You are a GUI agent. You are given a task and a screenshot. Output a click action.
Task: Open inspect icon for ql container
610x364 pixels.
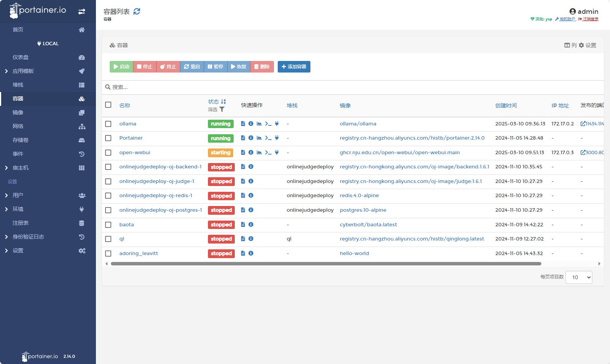251,239
